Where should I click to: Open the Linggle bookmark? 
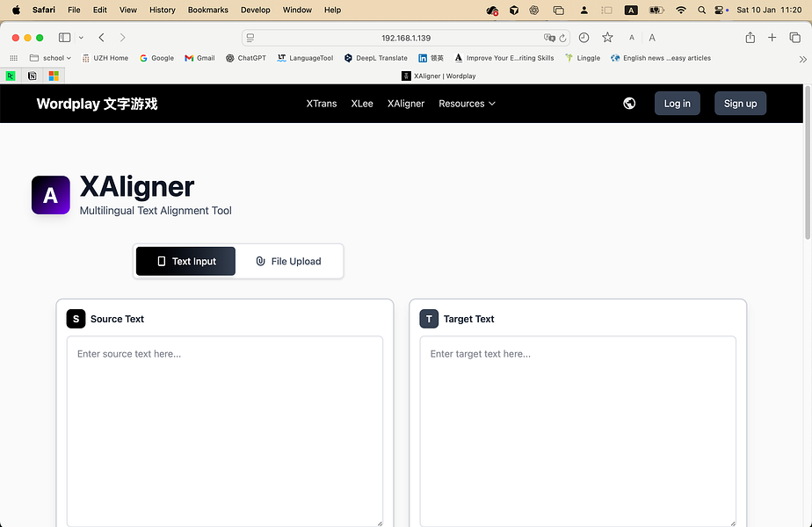(583, 58)
